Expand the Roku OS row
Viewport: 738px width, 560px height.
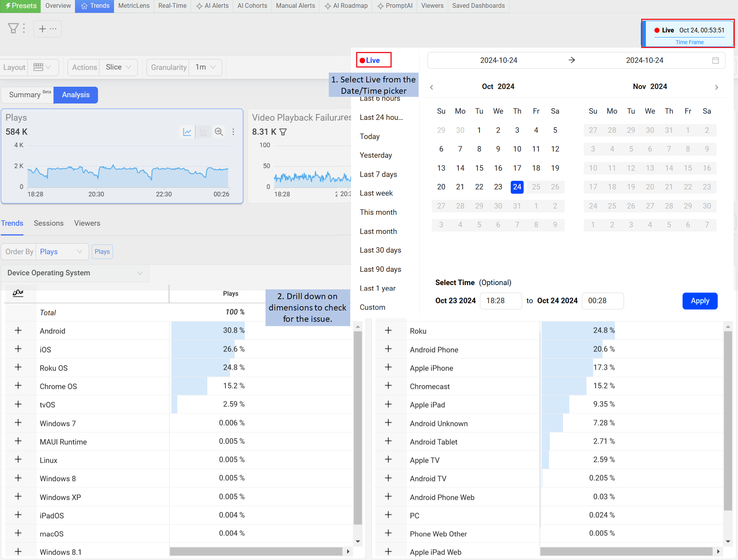coord(18,367)
